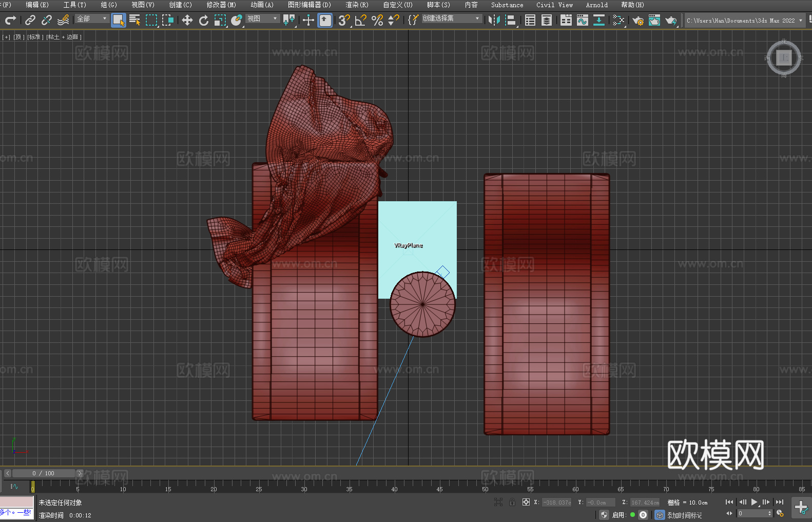Viewport: 812px width, 522px height.
Task: Step to the next frame
Action: point(766,502)
